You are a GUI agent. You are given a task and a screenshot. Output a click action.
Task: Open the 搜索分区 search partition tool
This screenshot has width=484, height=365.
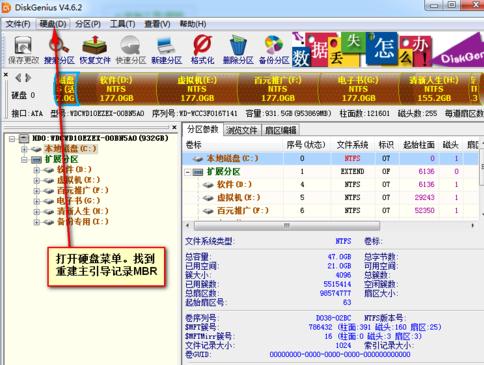click(59, 50)
